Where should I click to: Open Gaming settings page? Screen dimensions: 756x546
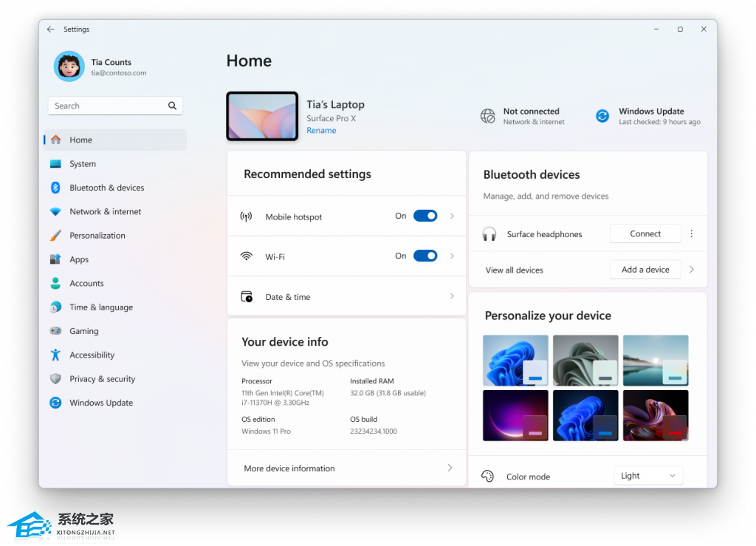click(x=115, y=331)
